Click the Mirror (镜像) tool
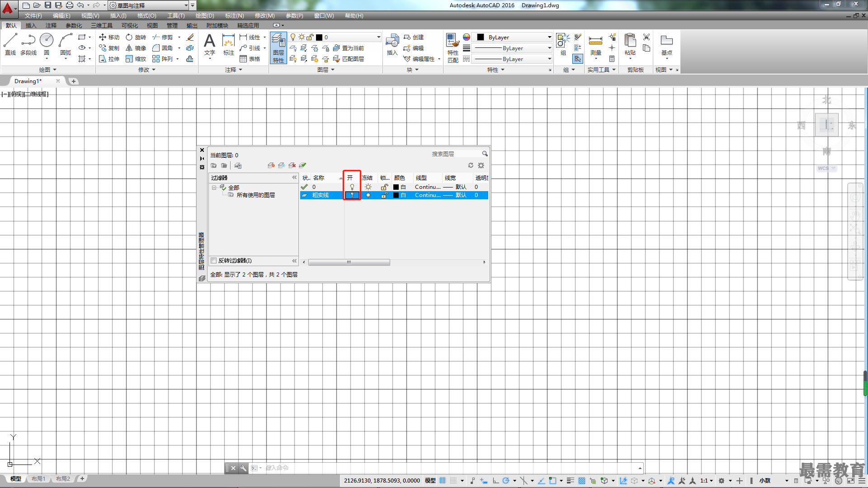 136,48
